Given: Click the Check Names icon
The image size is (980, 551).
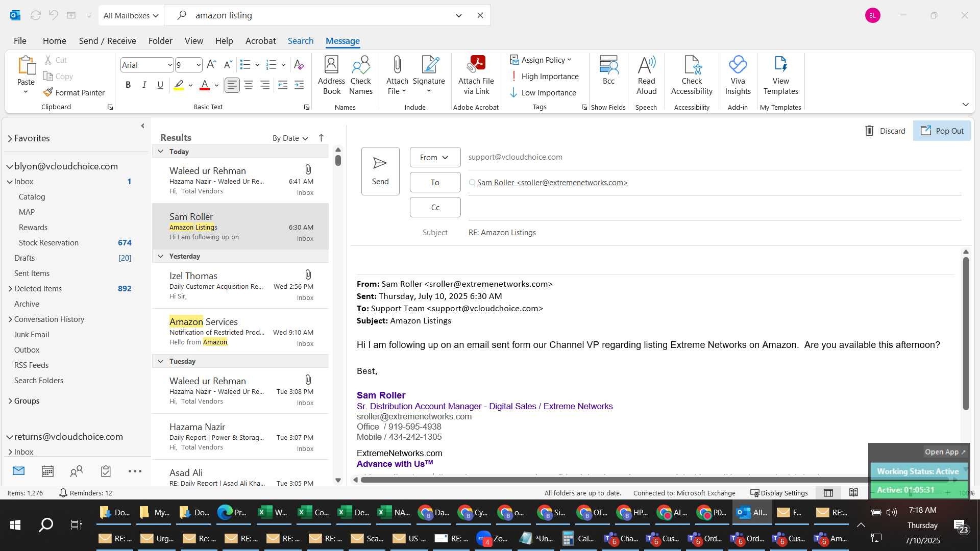Looking at the screenshot, I should point(361,76).
